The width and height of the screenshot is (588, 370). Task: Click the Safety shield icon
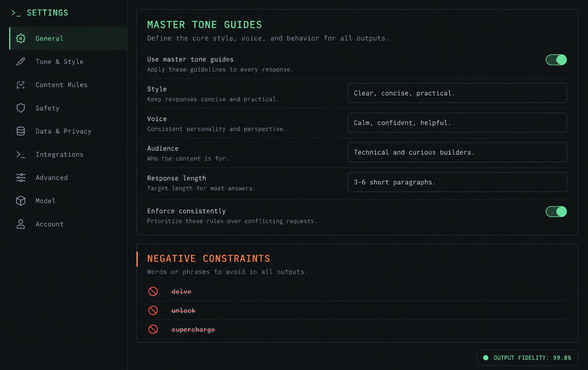21,108
